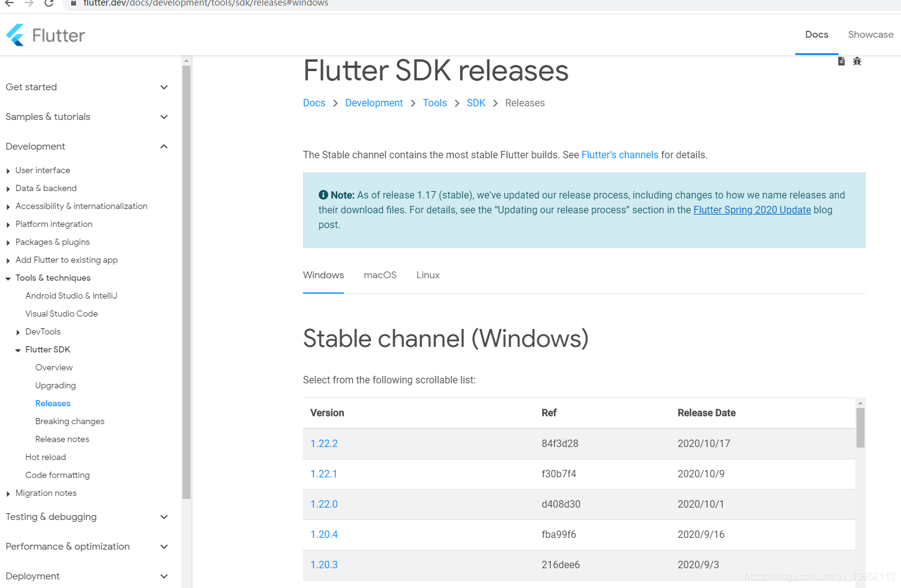Expand the Migration notes tree item
901x588 pixels.
8,493
